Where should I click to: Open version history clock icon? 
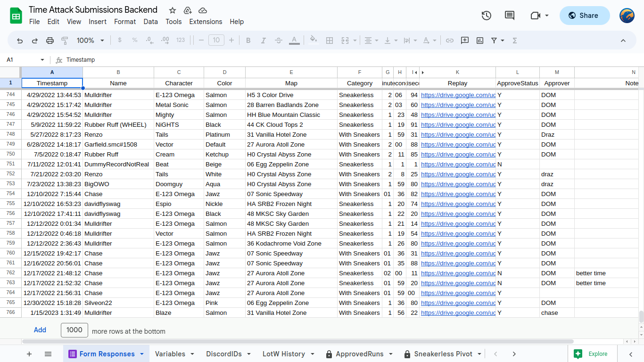[487, 16]
